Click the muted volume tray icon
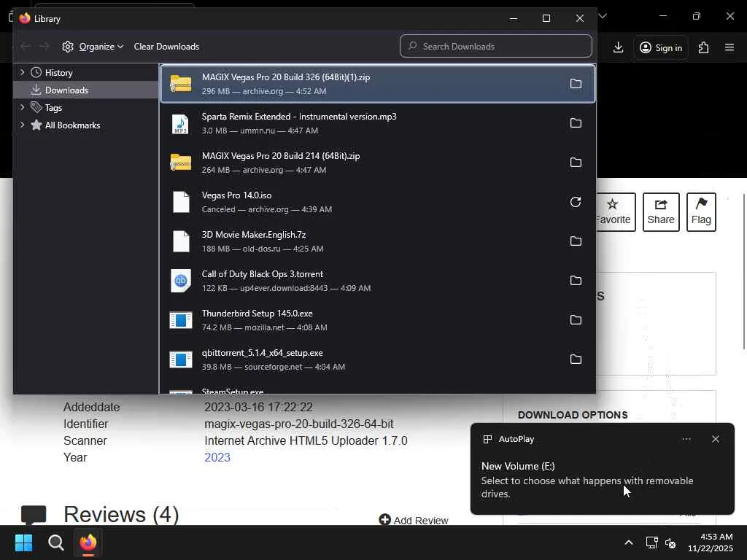747x560 pixels. [670, 542]
